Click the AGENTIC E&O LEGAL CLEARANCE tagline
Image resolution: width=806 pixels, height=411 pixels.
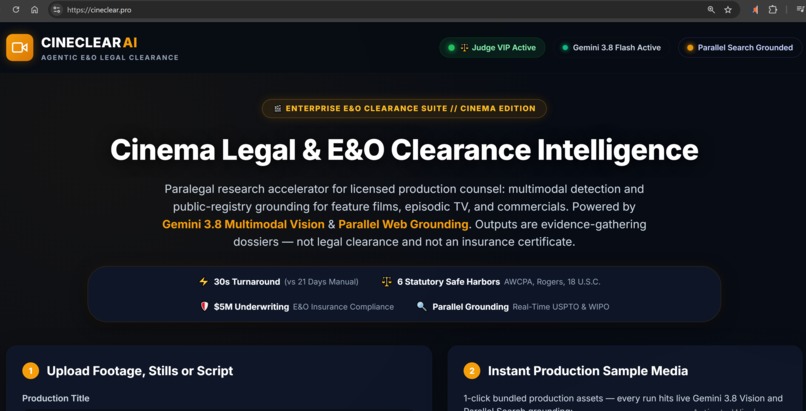110,58
